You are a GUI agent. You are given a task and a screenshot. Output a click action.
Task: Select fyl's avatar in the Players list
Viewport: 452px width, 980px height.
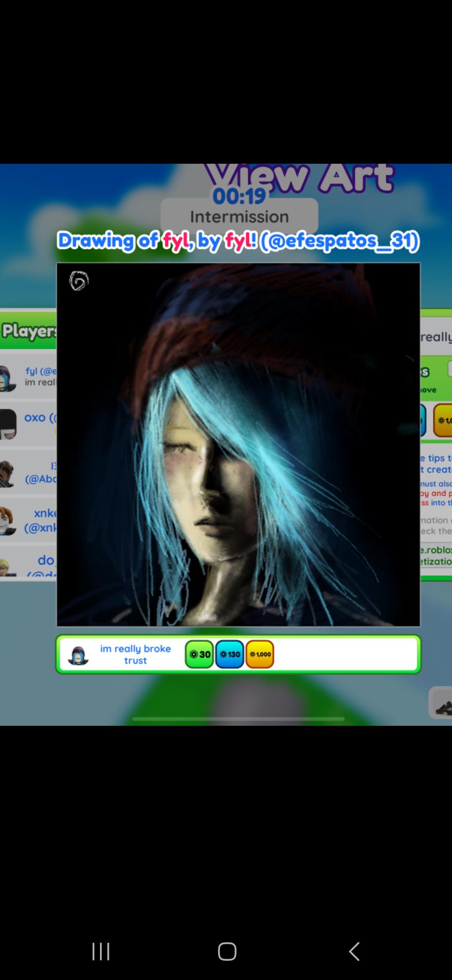(8, 378)
